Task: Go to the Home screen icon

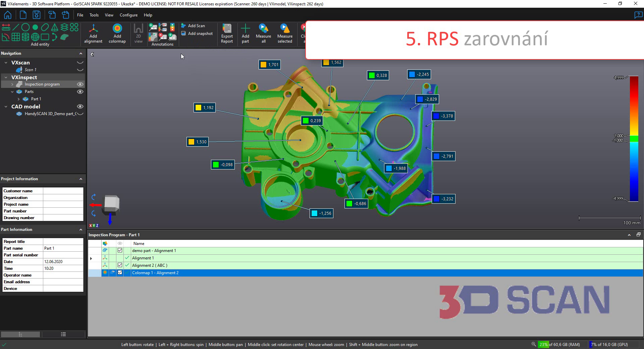Action: [7, 15]
